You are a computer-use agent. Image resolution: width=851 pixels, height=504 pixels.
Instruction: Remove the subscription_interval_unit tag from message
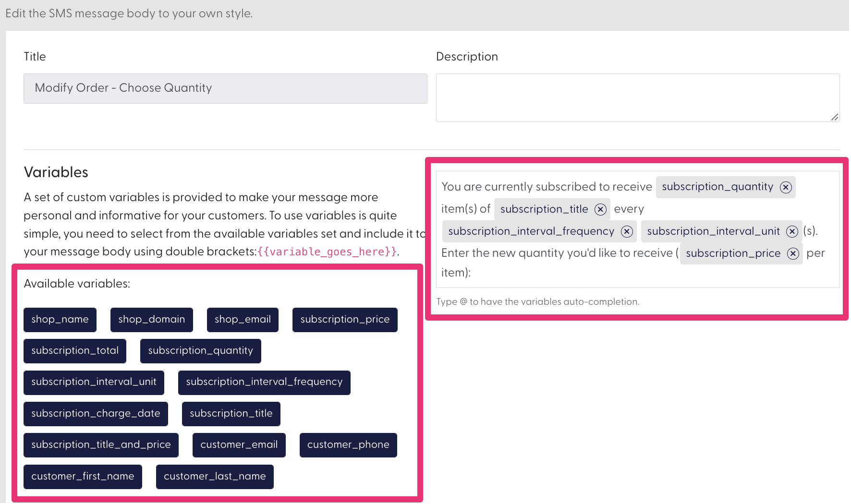point(792,231)
